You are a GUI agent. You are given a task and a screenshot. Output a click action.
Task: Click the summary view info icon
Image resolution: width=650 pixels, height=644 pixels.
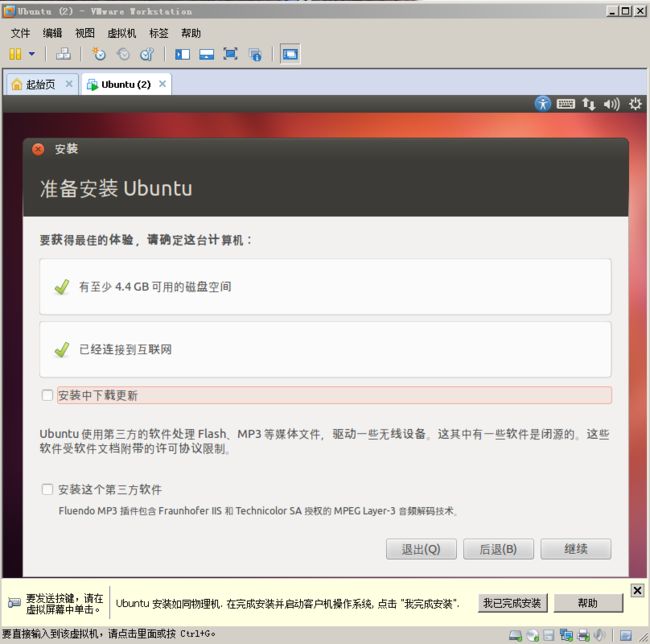coord(255,54)
